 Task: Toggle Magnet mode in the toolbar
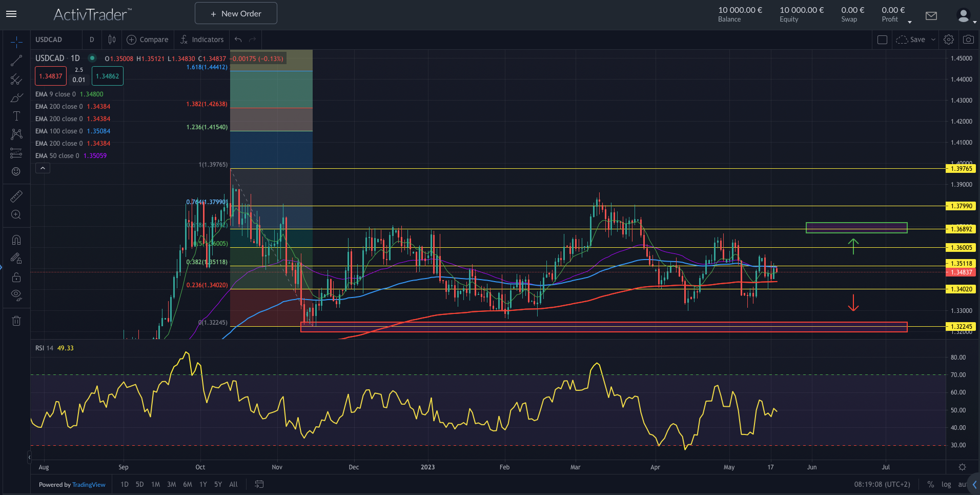point(16,240)
